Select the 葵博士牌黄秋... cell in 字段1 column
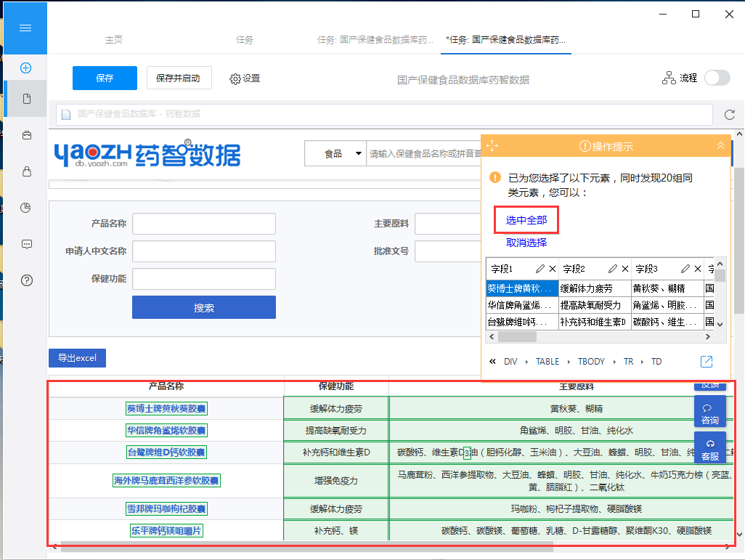Image resolution: width=745 pixels, height=560 pixels. tap(521, 288)
